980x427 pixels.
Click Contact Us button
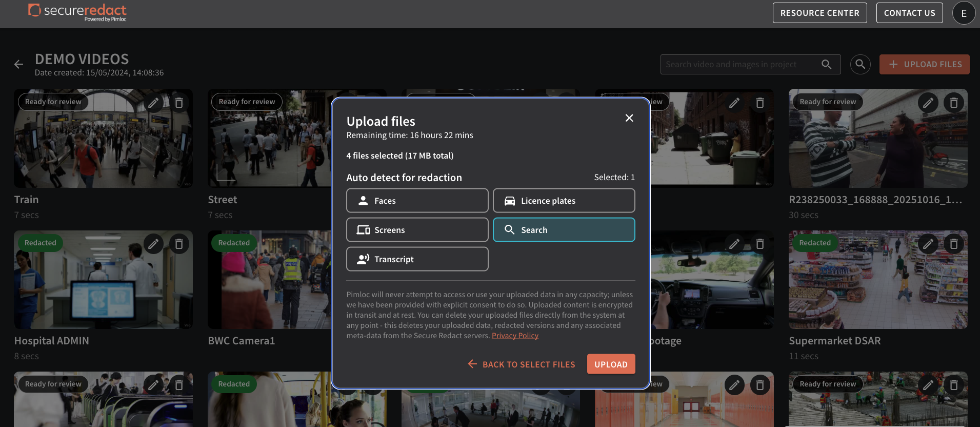pos(909,13)
